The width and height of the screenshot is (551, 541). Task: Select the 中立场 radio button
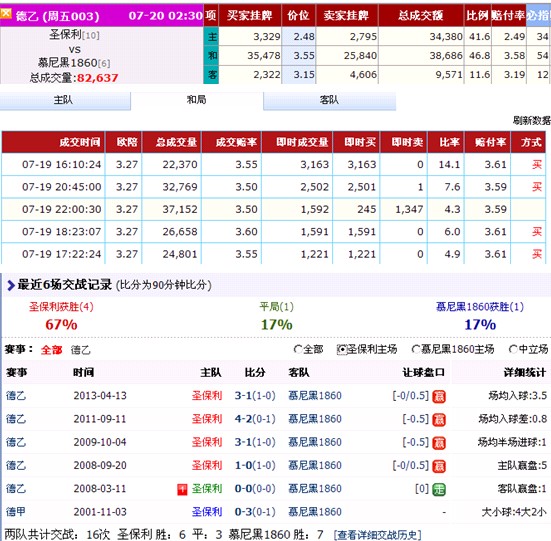513,350
